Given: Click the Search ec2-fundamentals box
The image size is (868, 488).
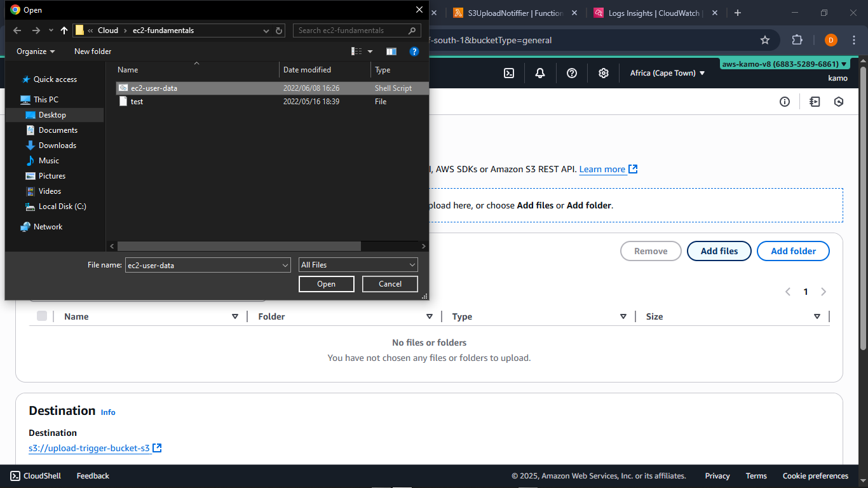Looking at the screenshot, I should pyautogui.click(x=357, y=30).
